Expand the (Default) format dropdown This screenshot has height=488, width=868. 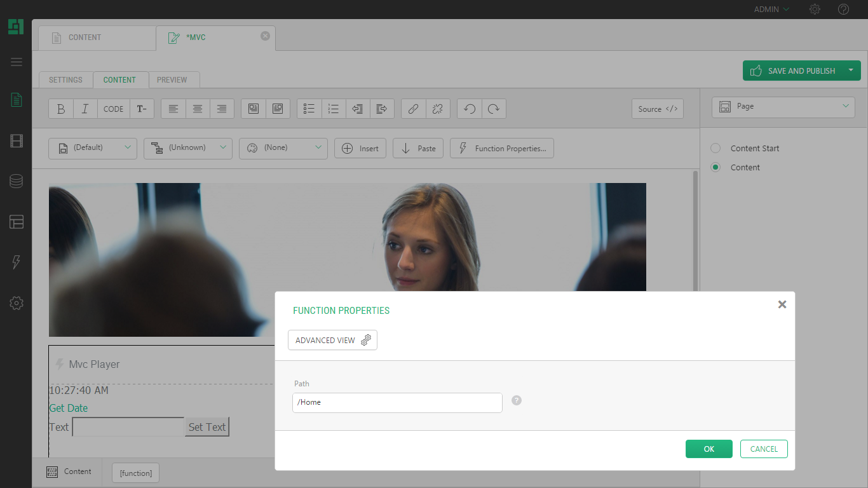coord(92,148)
